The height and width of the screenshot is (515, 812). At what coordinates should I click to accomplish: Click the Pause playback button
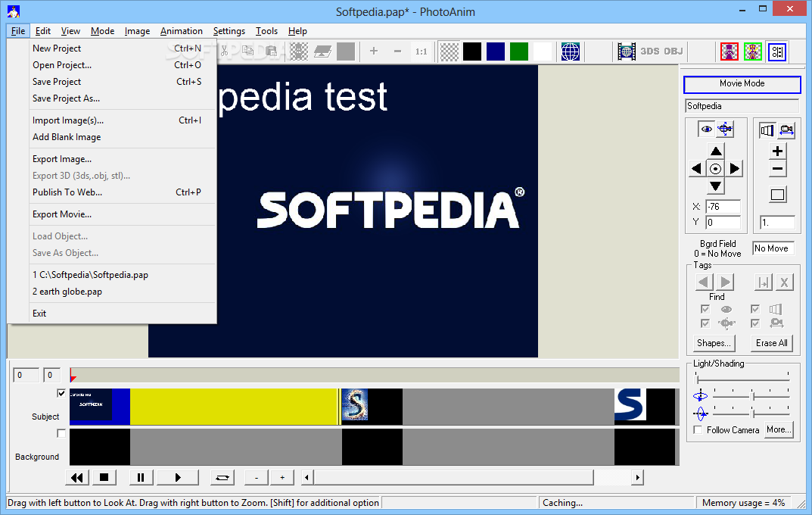pos(141,477)
